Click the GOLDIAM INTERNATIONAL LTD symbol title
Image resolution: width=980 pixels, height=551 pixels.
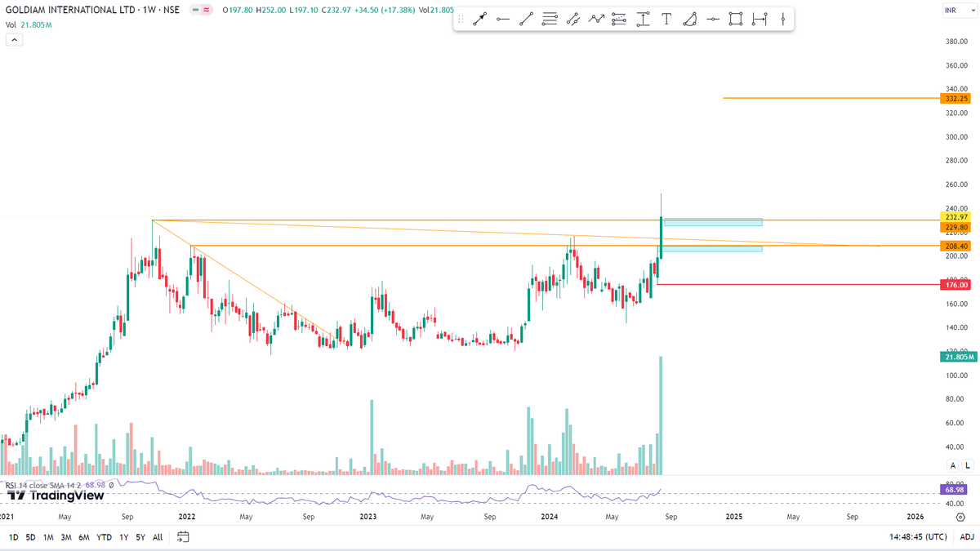[x=69, y=10]
